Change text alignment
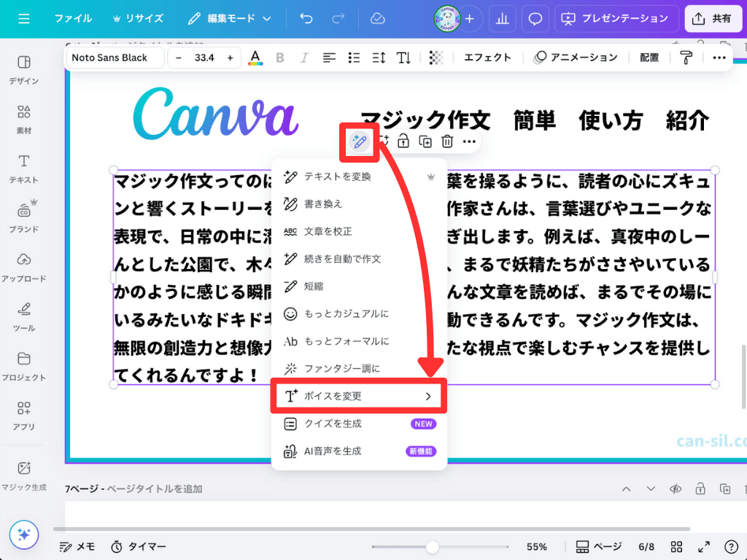This screenshot has width=747, height=560. pos(329,58)
